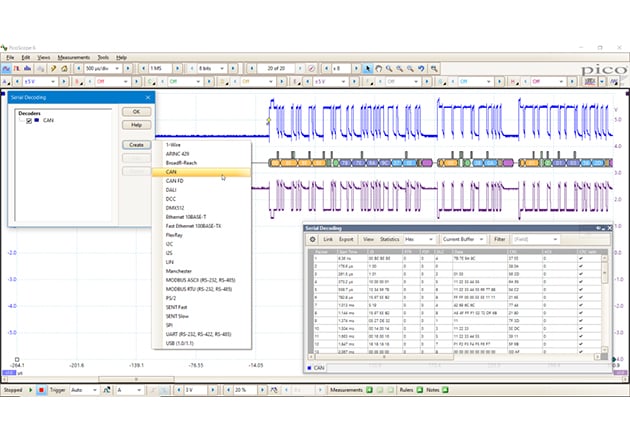The image size is (630, 440).
Task: Add a measurement with green Measurements button
Action: [369, 390]
